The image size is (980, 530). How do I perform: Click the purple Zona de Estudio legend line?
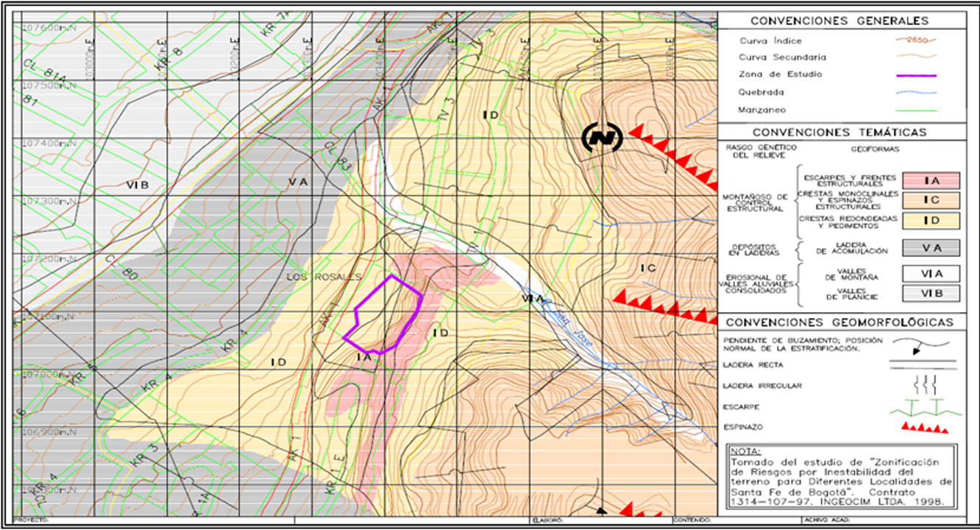pyautogui.click(x=911, y=75)
